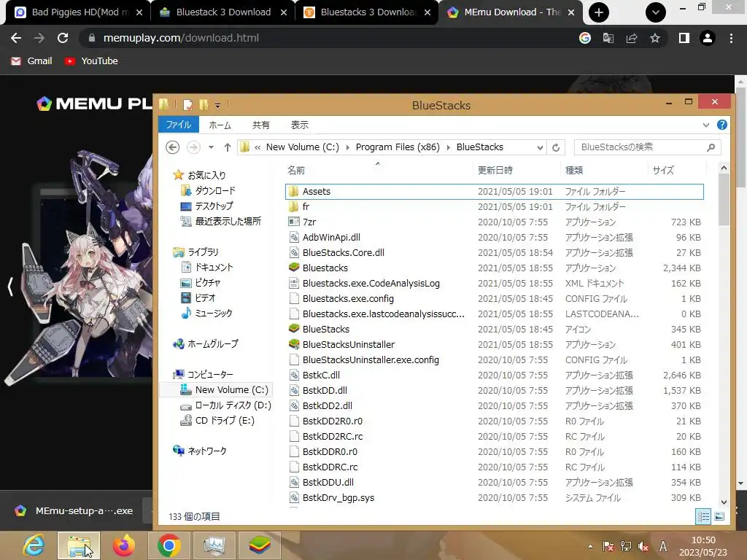Open ファイル ribbon tab
This screenshot has width=747, height=560.
(178, 125)
